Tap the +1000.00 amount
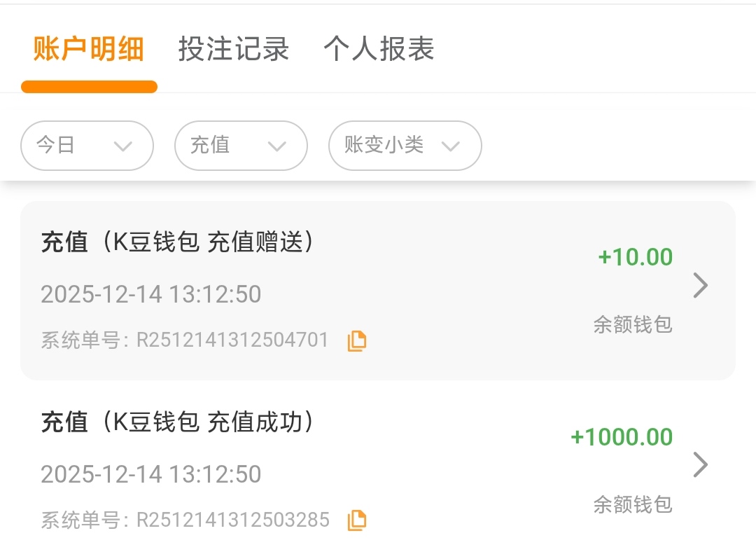 pyautogui.click(x=622, y=437)
